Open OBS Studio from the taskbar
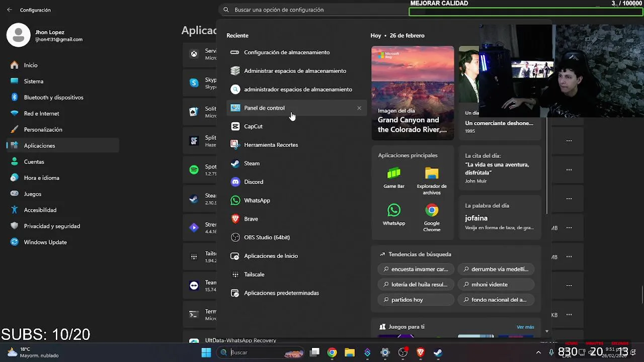The width and height of the screenshot is (644, 362). (x=403, y=352)
